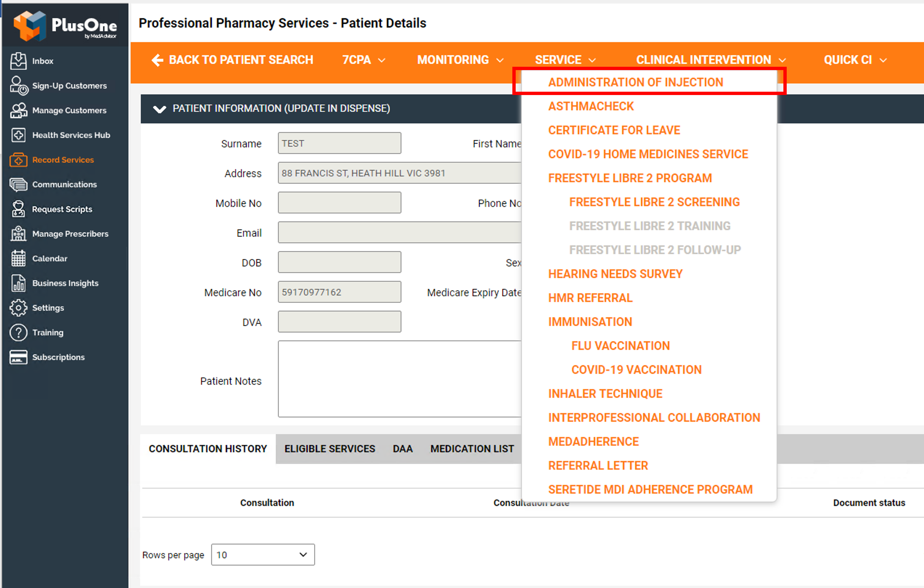This screenshot has height=588, width=924.
Task: Click the Settings gear icon
Action: coord(19,308)
